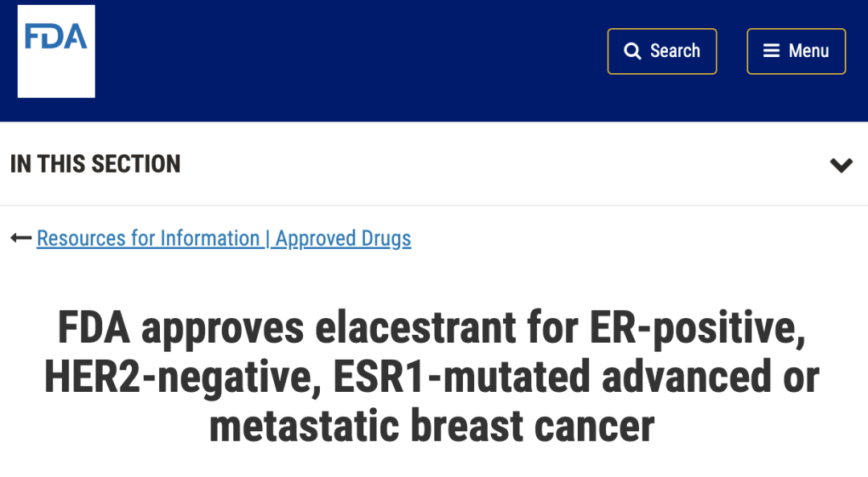Viewport: 868px width, 477px height.
Task: Click the IN THIS SECTION heading
Action: pyautogui.click(x=96, y=164)
